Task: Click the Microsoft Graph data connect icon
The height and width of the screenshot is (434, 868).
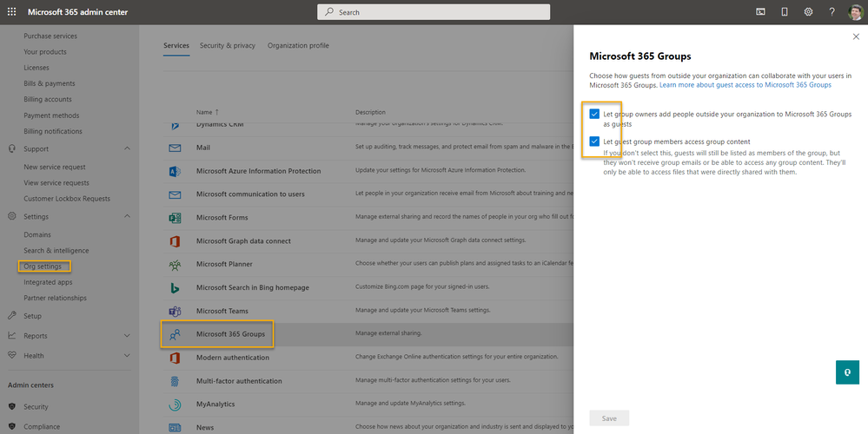Action: click(x=175, y=241)
